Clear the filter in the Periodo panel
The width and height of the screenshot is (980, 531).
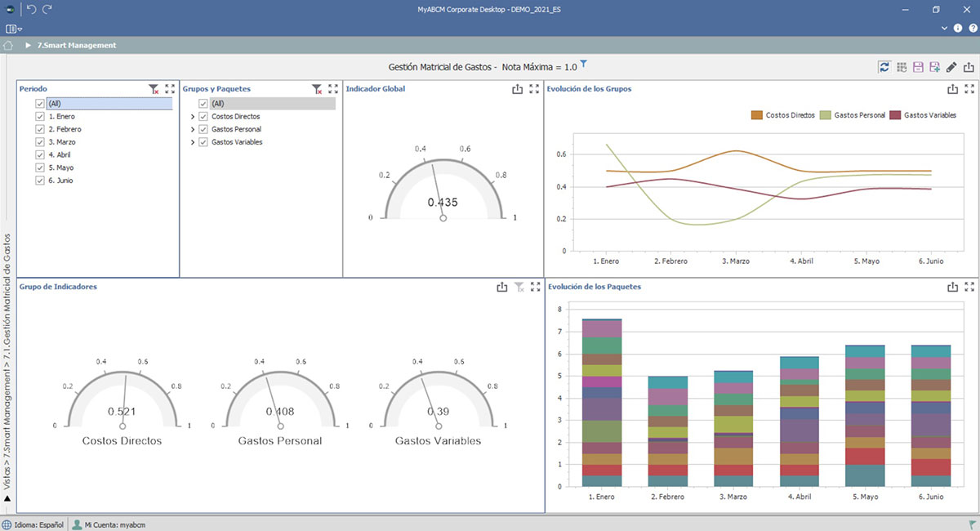click(154, 89)
